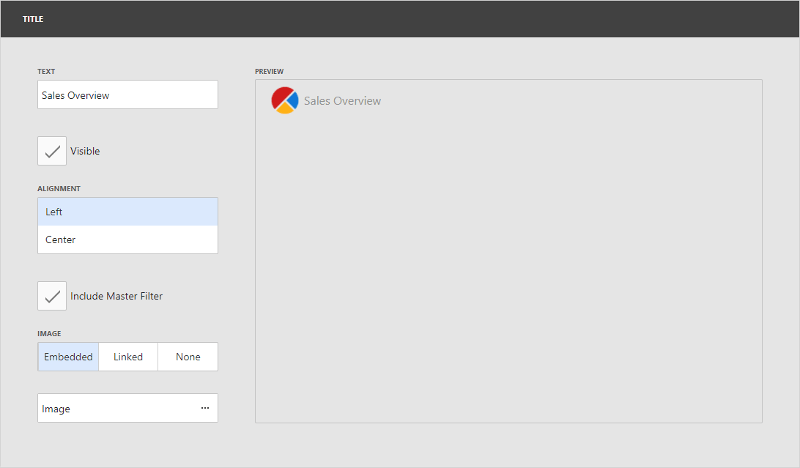
Task: Open image browser with the ellipsis button
Action: (205, 408)
